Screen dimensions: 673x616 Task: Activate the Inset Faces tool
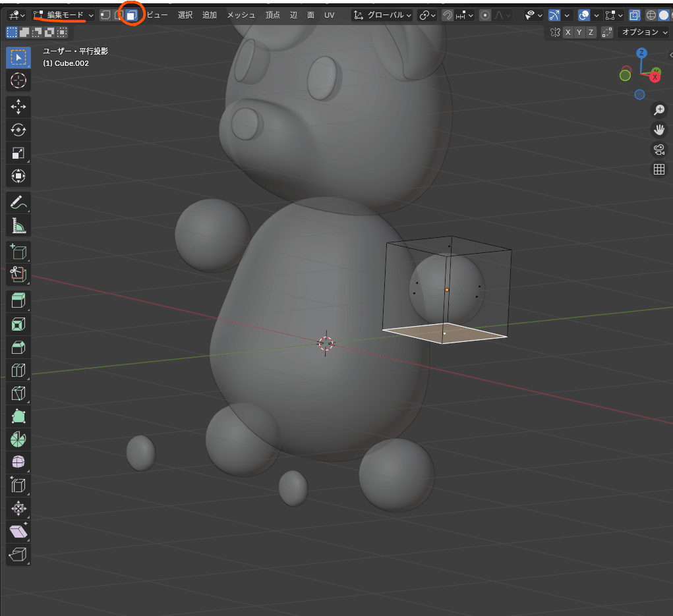[18, 324]
